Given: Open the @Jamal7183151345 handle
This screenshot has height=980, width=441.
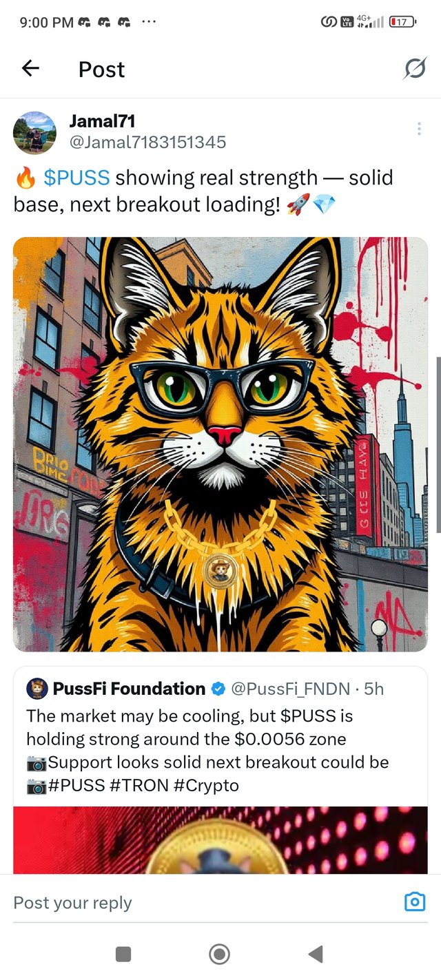Looking at the screenshot, I should click(x=147, y=142).
